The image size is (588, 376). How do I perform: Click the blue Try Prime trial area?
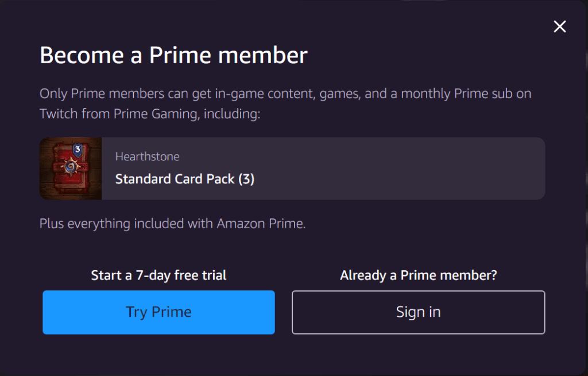point(158,312)
